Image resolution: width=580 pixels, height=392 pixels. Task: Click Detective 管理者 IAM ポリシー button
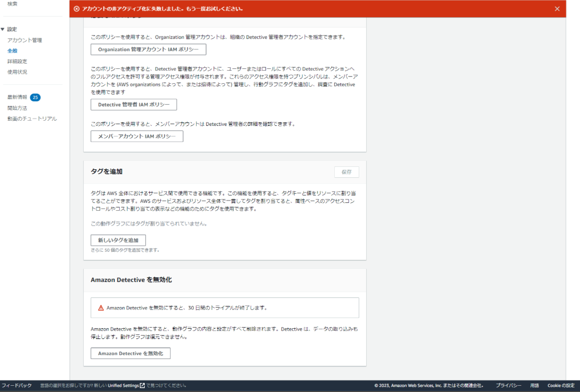coord(133,105)
